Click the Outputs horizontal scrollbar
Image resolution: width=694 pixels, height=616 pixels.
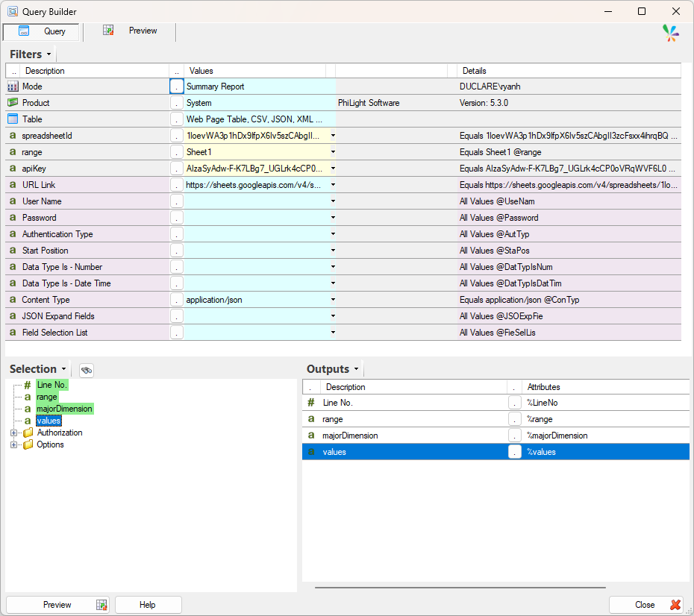[460, 588]
